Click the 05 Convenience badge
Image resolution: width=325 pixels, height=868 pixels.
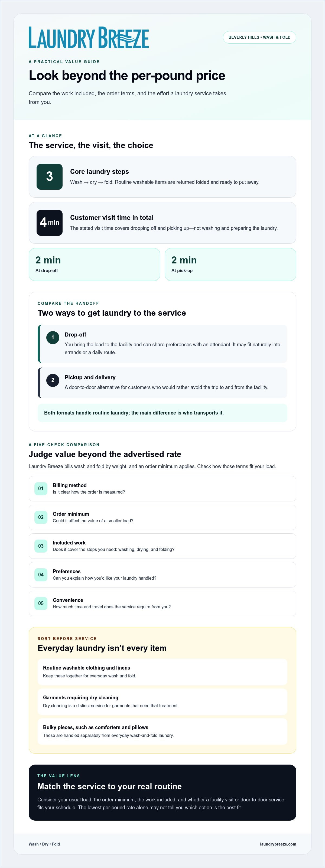pyautogui.click(x=41, y=603)
